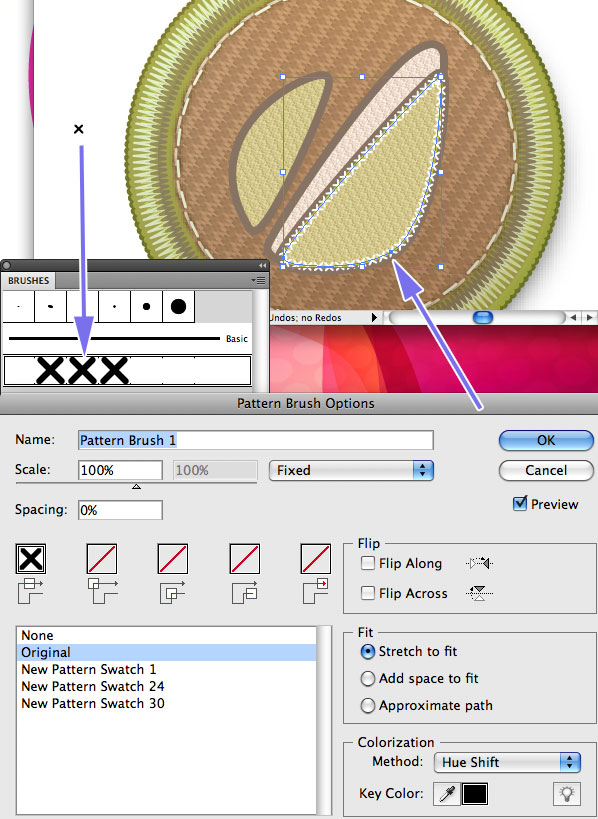
Task: Click the Scale percentage input field
Action: 120,470
